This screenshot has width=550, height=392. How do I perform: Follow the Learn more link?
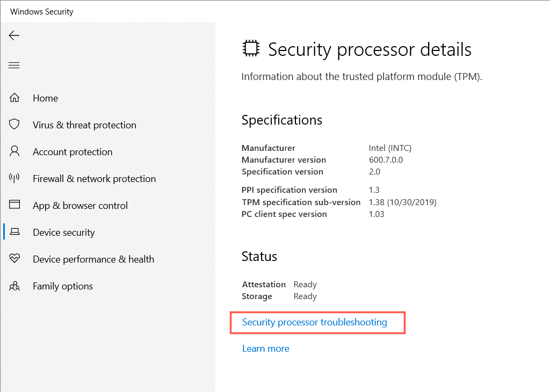[265, 349]
